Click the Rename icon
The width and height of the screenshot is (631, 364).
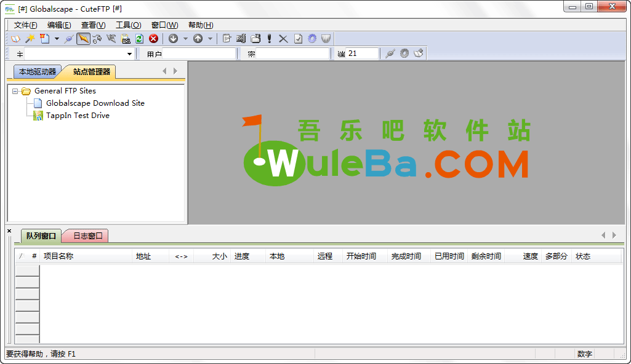coord(241,39)
